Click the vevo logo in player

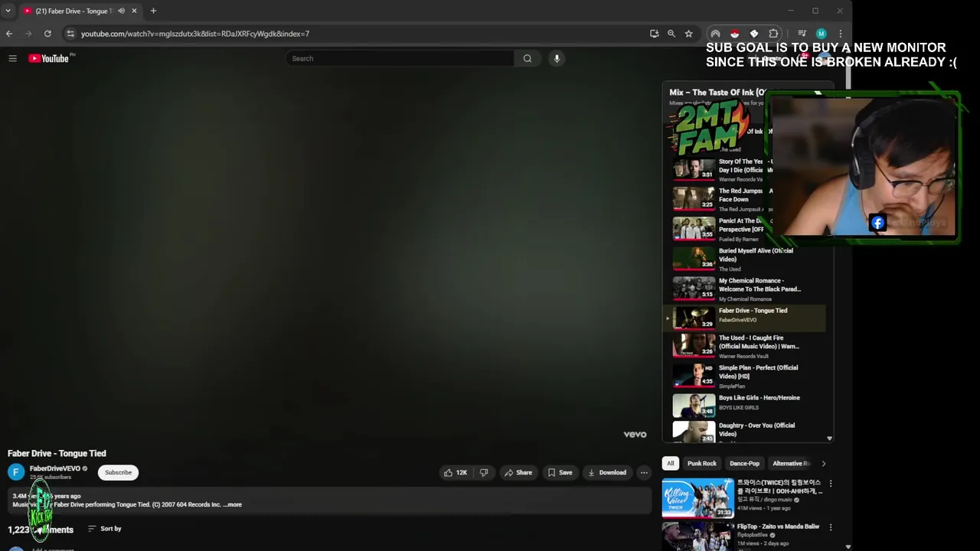(x=635, y=434)
